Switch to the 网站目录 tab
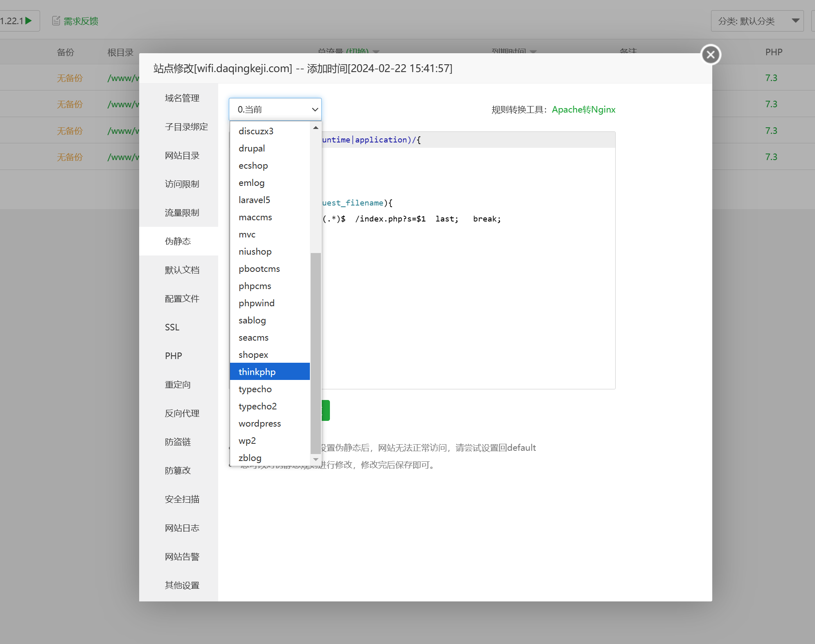Screen dimensions: 815x644 click(x=182, y=155)
